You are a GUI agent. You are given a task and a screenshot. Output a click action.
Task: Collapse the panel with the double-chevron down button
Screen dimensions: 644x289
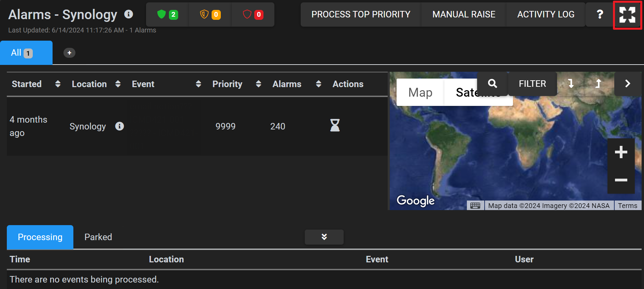pyautogui.click(x=324, y=237)
